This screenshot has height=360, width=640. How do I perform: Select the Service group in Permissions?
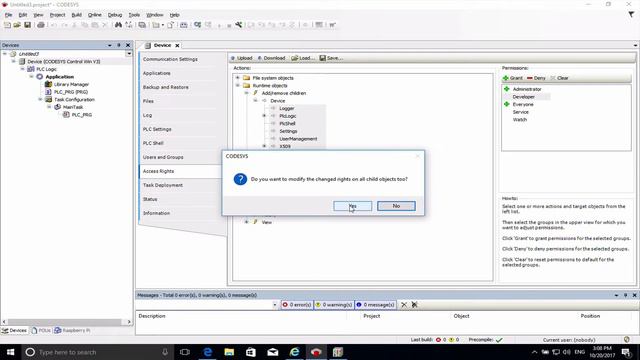pos(520,112)
